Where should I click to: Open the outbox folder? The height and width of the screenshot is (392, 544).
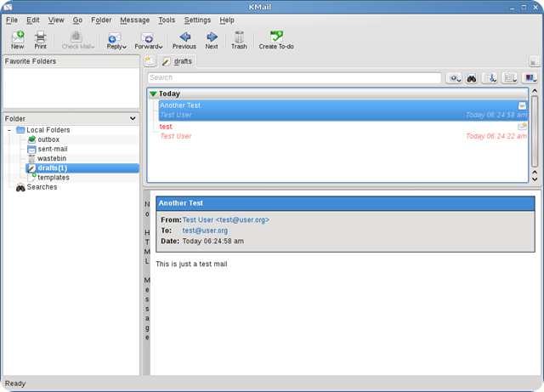[48, 139]
